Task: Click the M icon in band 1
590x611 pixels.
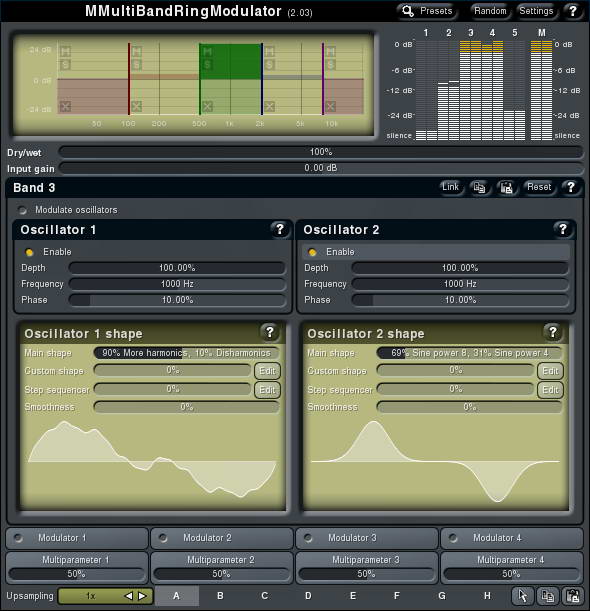Action: tap(65, 51)
